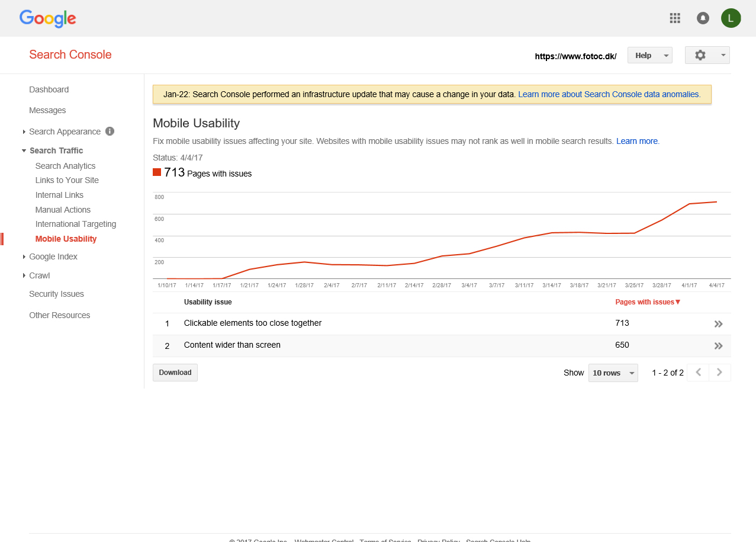The width and height of the screenshot is (756, 542).
Task: Click the Mobile Usability page heading
Action: click(x=197, y=123)
